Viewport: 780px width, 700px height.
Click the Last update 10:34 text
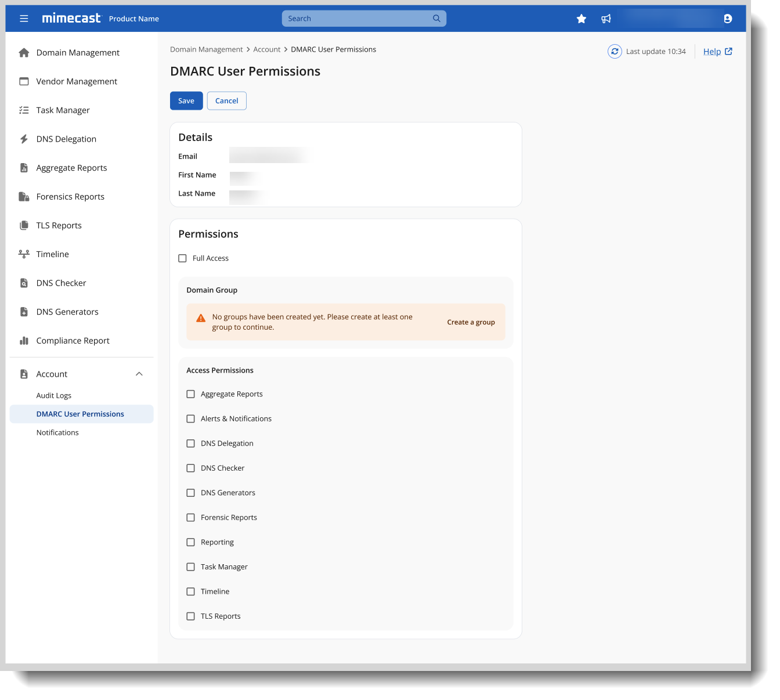coord(656,52)
